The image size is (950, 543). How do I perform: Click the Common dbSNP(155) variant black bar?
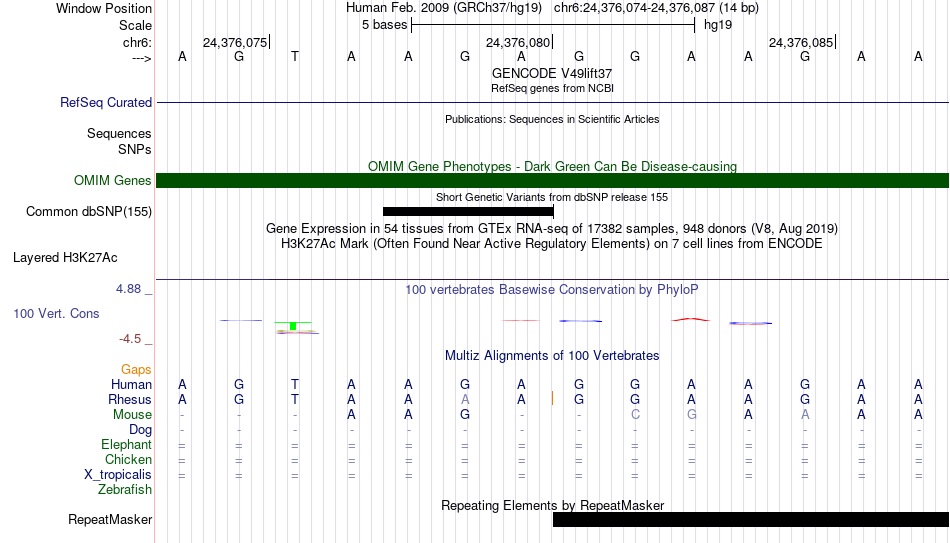tap(468, 212)
